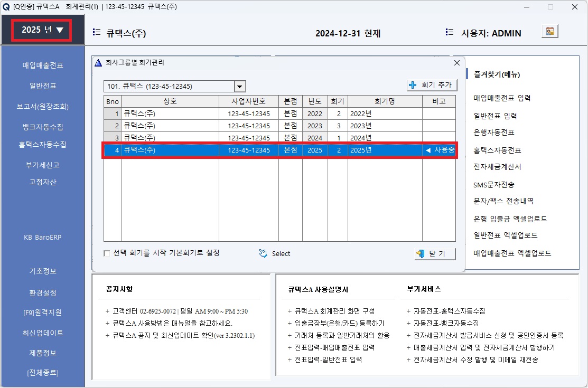Open 뱅크자동수집 in the sidebar
588x388 pixels.
(x=43, y=127)
